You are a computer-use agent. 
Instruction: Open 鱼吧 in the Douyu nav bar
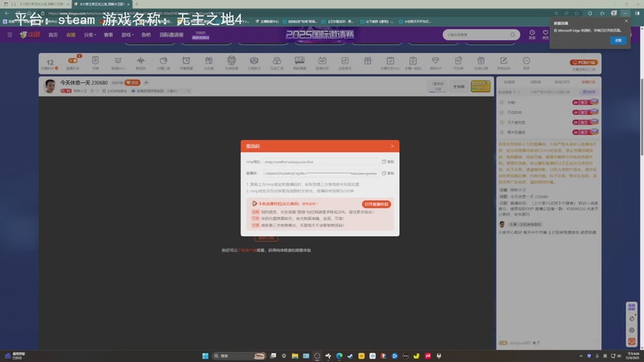tap(146, 35)
